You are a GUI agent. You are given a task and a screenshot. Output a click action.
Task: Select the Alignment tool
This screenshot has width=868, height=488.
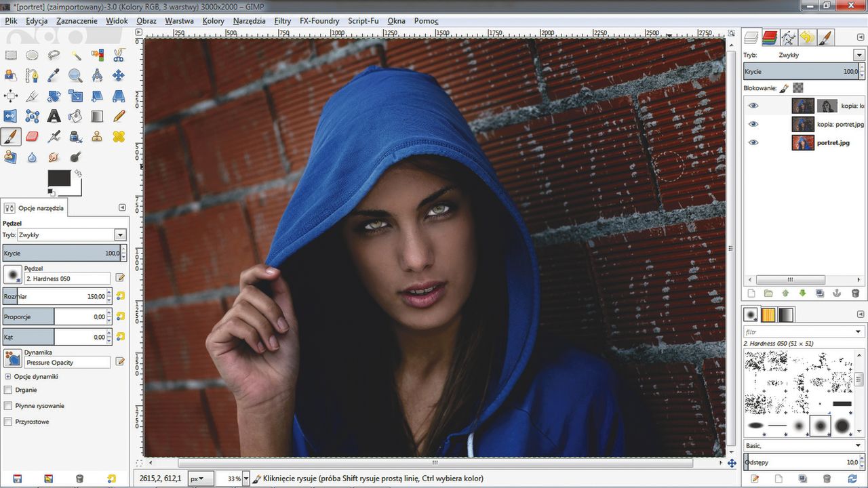pyautogui.click(x=11, y=96)
